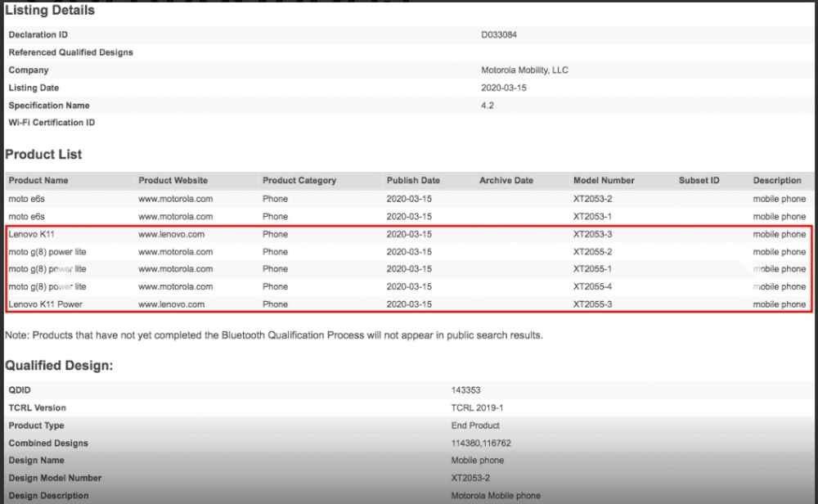Click the Listing Date label
This screenshot has width=818, height=504.
(34, 88)
